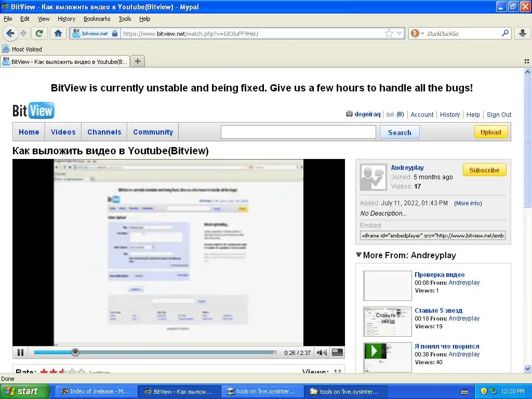Click the padlock site security icon
Viewport: 532px width, 399px height.
point(115,33)
